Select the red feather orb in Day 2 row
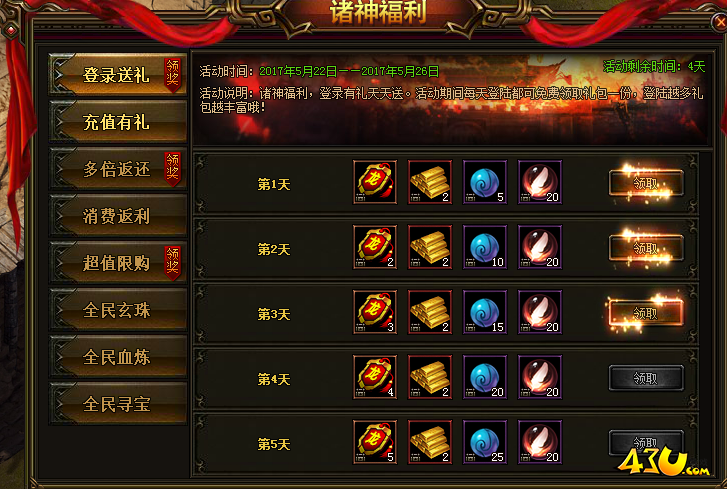727x489 pixels. 540,247
